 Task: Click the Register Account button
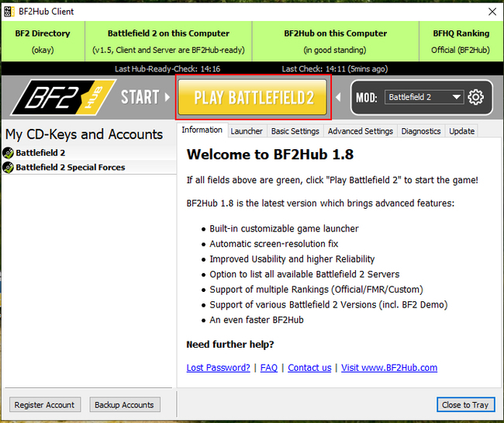(45, 404)
